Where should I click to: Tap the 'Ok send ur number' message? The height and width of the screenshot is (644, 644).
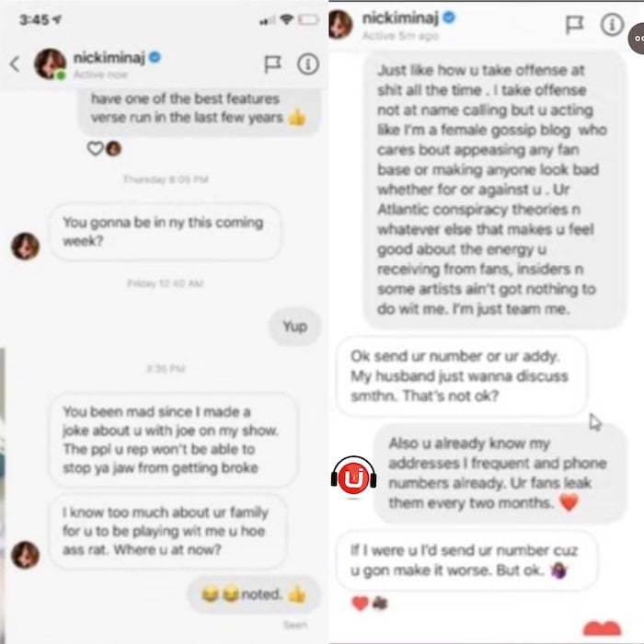point(461,376)
